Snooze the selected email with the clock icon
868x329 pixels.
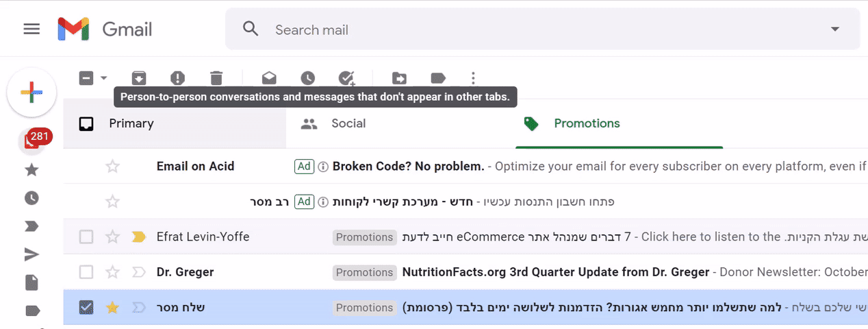[x=307, y=77]
